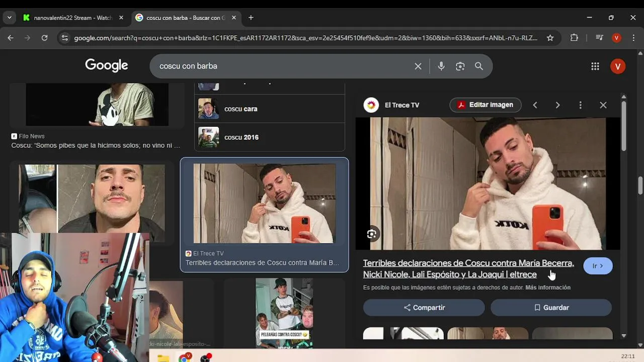Open the tab search dropdown arrow
The image size is (644, 362).
coord(9,18)
